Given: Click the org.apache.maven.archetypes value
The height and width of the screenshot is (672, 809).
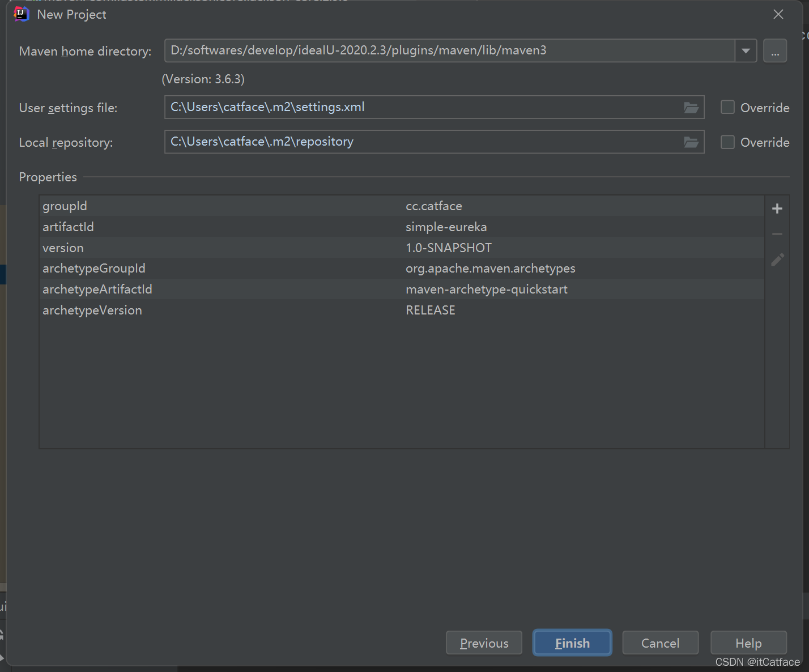Looking at the screenshot, I should click(x=491, y=269).
